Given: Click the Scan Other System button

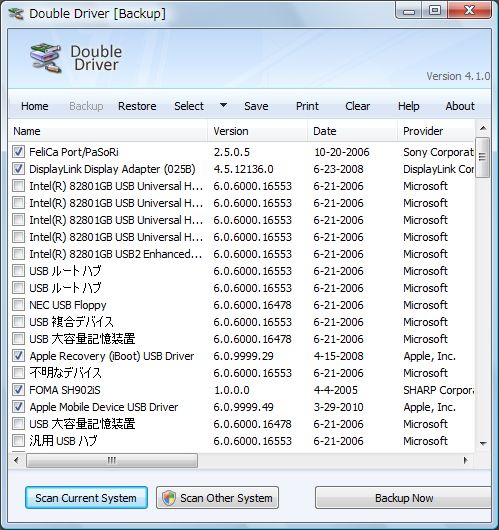Looking at the screenshot, I should tap(217, 498).
